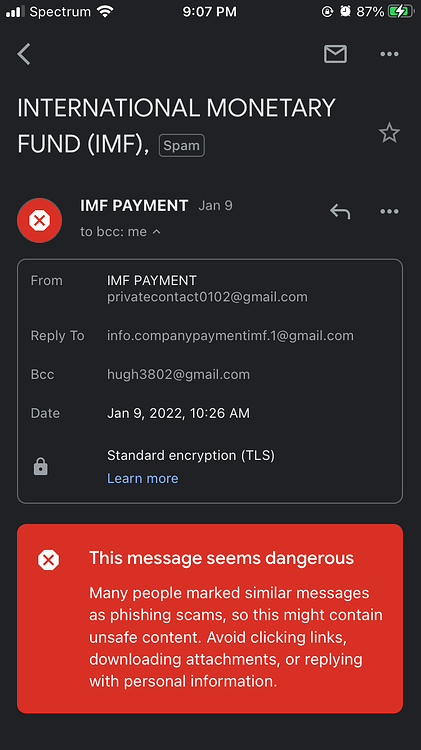Tap the IMF PAYMENT sender name
The image size is (421, 750).
[134, 205]
